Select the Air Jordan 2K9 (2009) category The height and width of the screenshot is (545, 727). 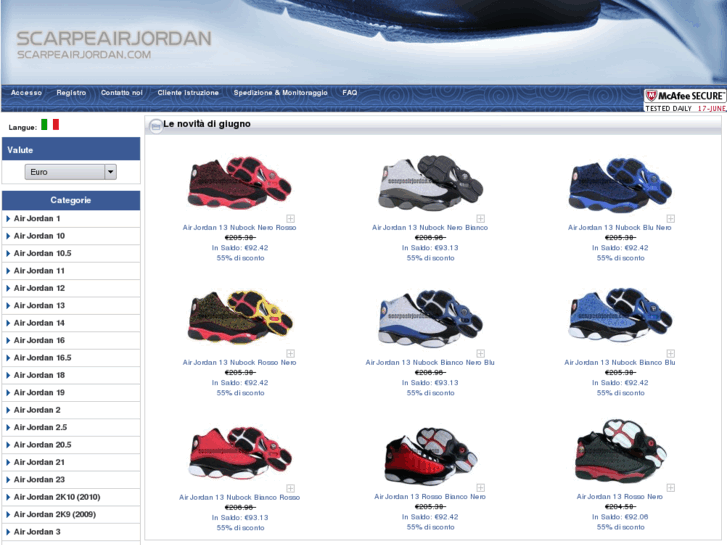(71, 514)
